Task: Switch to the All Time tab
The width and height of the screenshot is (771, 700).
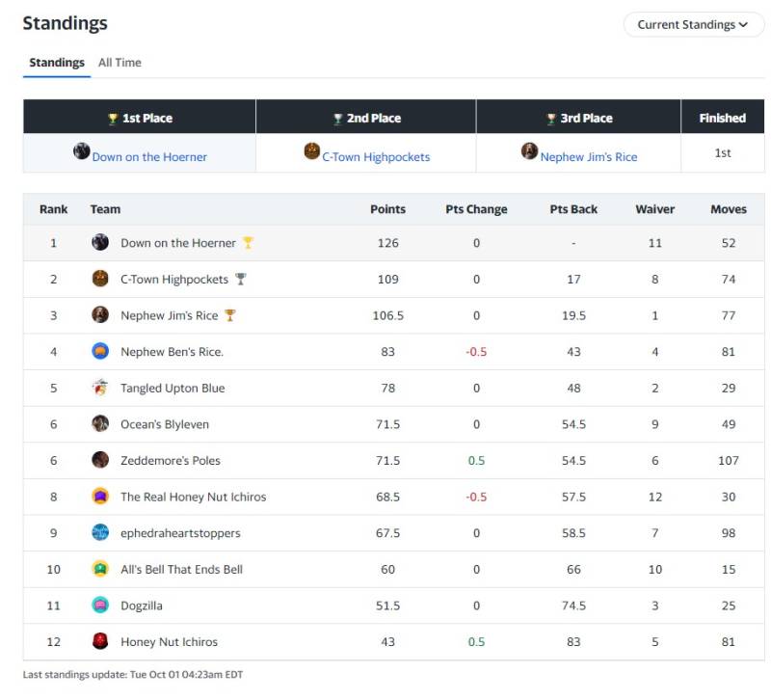Action: pos(120,63)
